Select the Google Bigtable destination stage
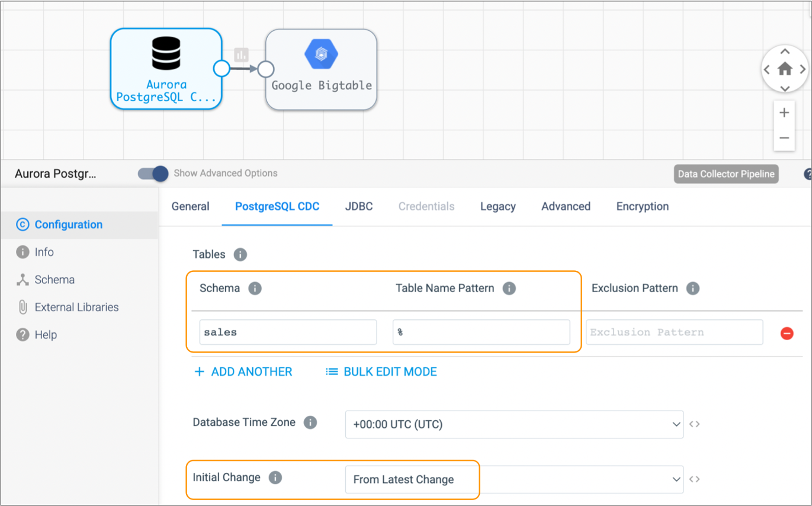 click(x=321, y=69)
